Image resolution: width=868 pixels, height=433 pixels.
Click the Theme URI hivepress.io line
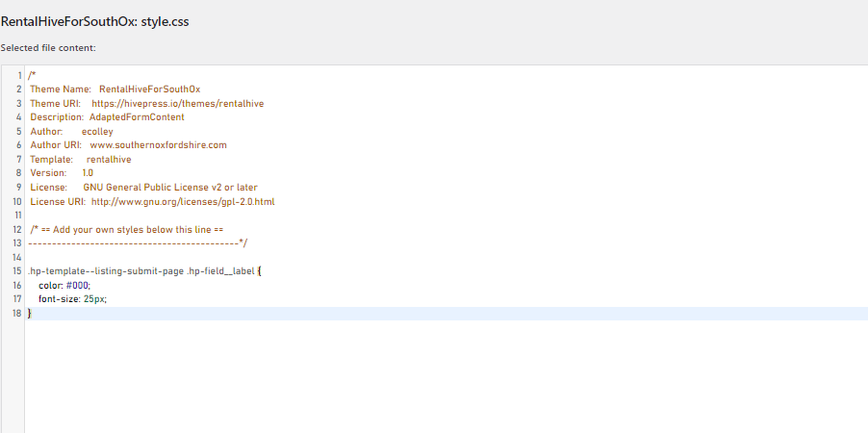coord(146,104)
